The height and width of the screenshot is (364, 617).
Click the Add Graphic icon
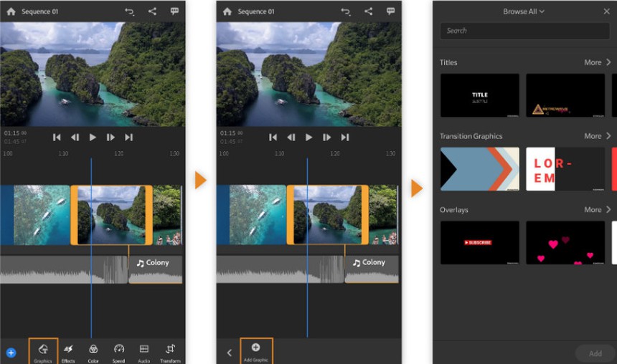click(x=256, y=350)
